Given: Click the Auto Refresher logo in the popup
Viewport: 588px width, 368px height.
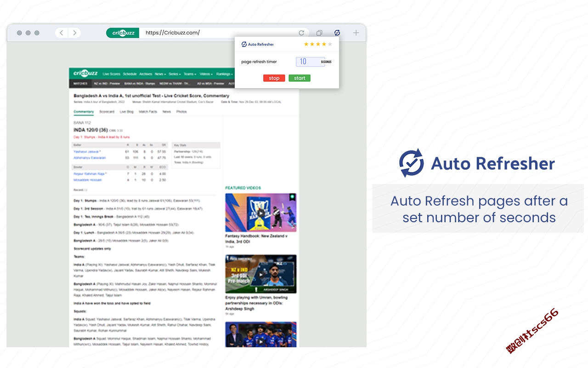Looking at the screenshot, I should pos(257,44).
